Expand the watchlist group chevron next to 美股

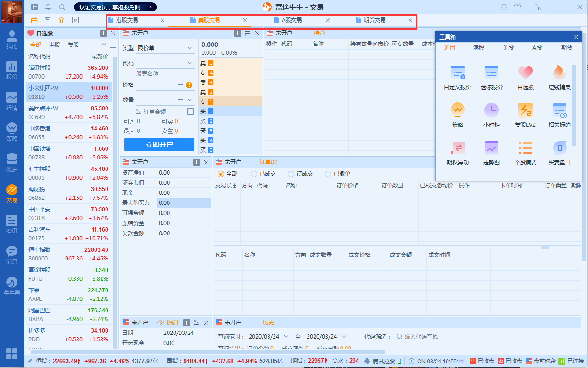click(x=104, y=45)
